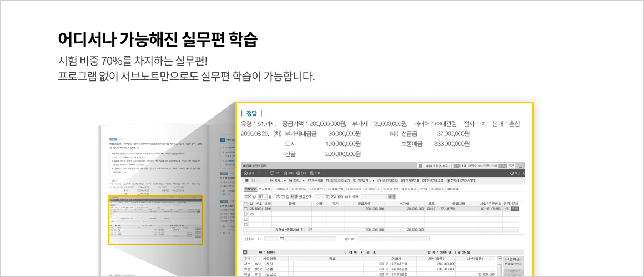The height and width of the screenshot is (277, 644).
Task: Click the 매입 button by 대차차액
Action: (392, 197)
